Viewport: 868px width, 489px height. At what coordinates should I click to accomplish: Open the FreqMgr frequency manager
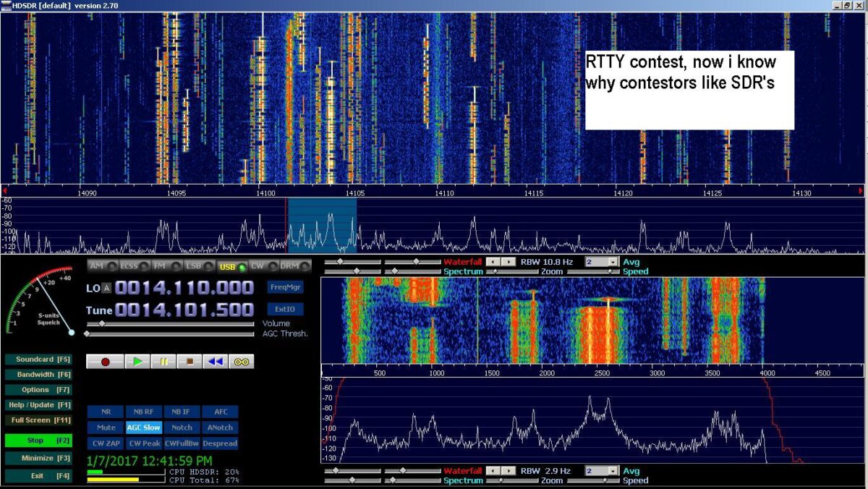[286, 286]
